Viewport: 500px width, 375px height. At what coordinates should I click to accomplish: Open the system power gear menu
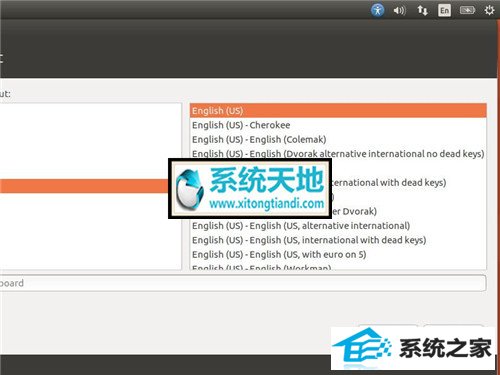click(489, 10)
